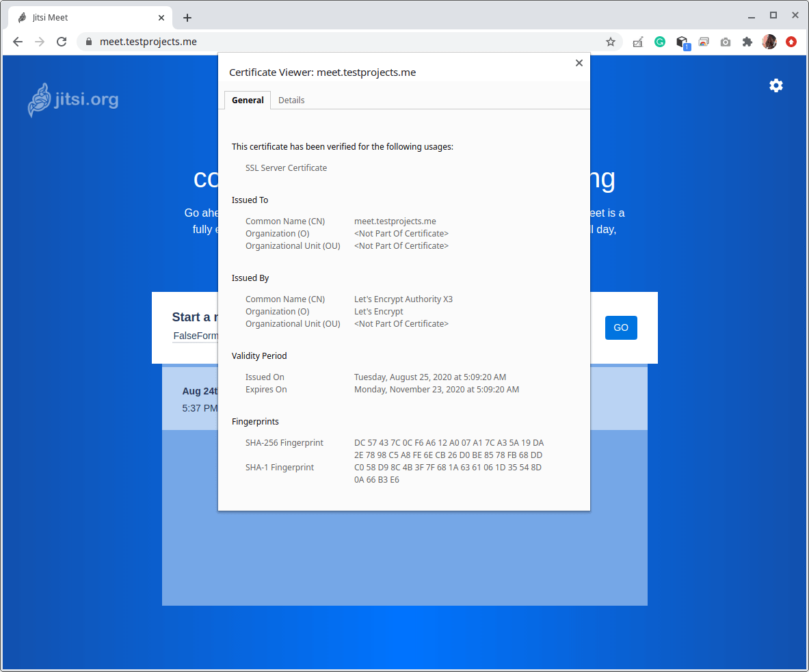This screenshot has height=672, width=809.
Task: Click the red update arrow icon
Action: 791,42
